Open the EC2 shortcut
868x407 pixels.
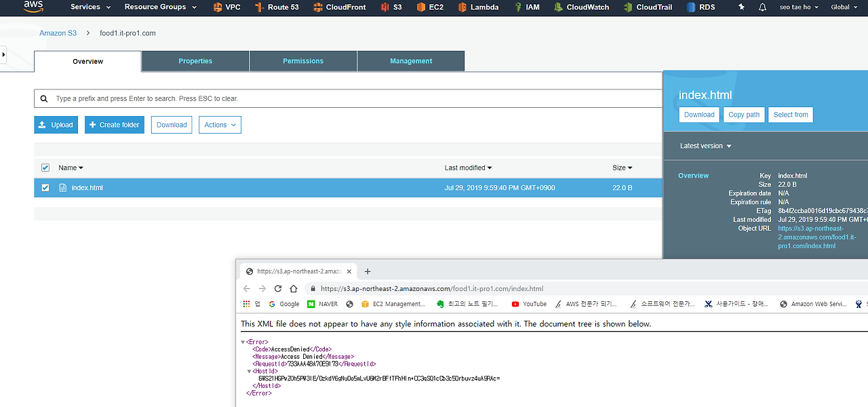[x=430, y=7]
